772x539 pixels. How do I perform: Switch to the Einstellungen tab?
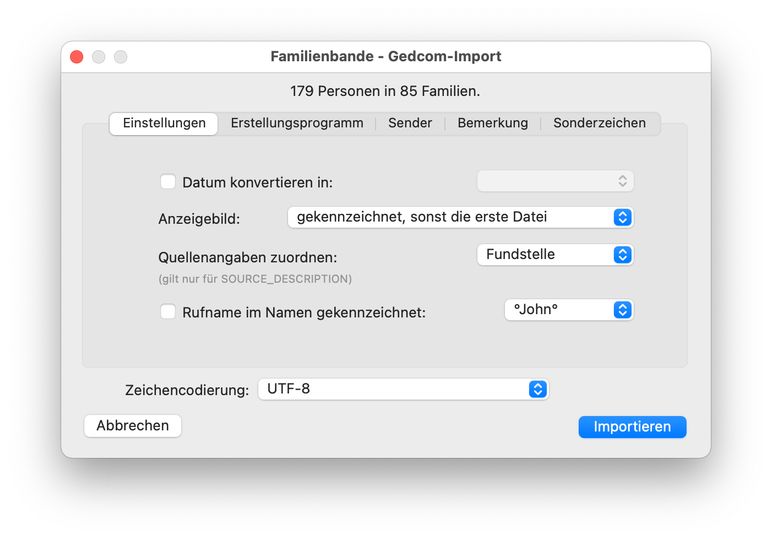[x=164, y=123]
